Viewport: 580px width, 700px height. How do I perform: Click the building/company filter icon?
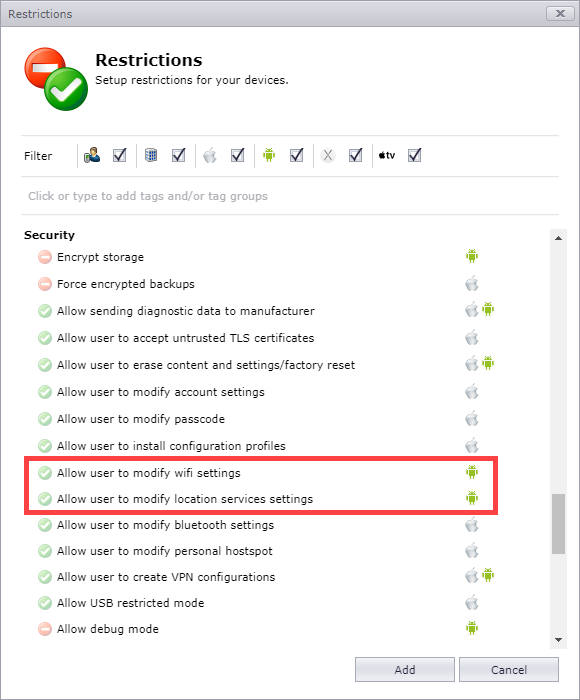pos(151,155)
